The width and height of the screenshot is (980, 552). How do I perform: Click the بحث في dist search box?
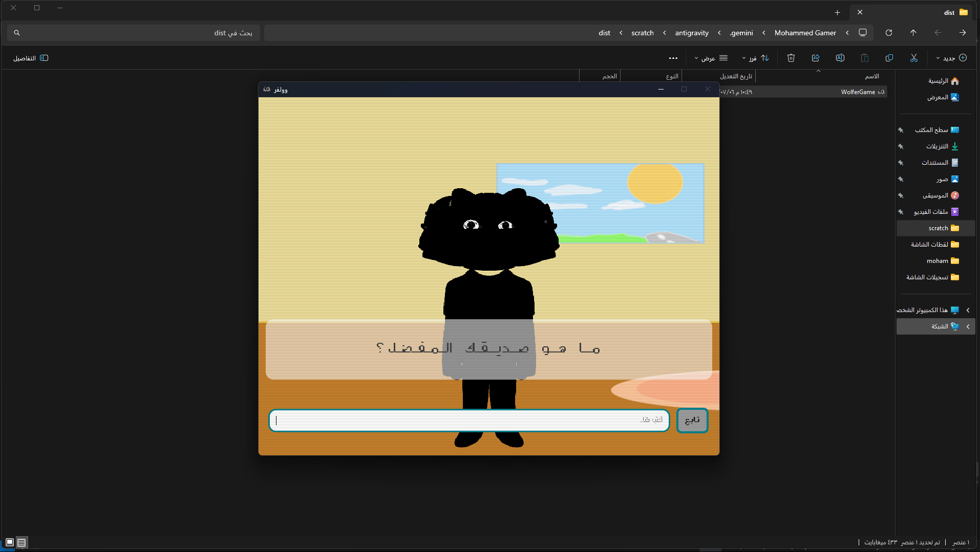click(134, 33)
